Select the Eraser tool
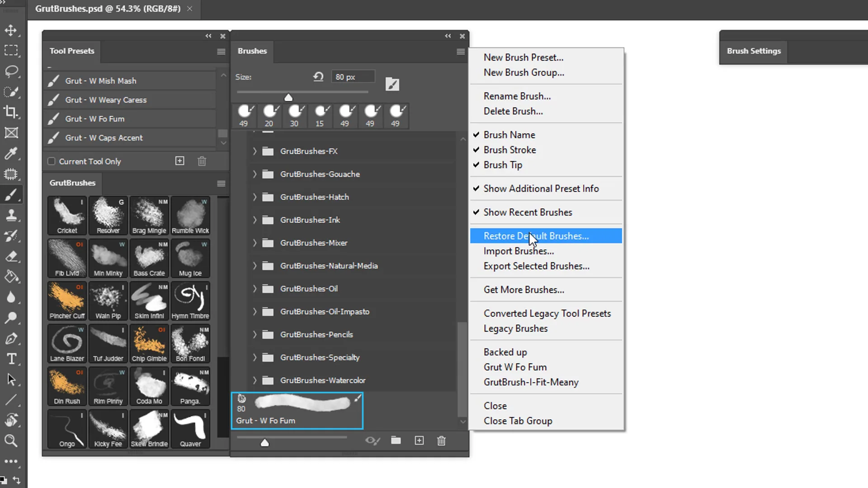The height and width of the screenshot is (488, 868). [x=11, y=256]
